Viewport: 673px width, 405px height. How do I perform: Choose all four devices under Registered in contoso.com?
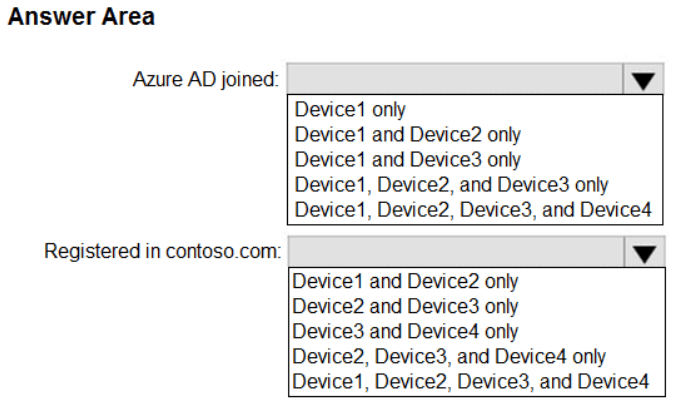point(471,381)
